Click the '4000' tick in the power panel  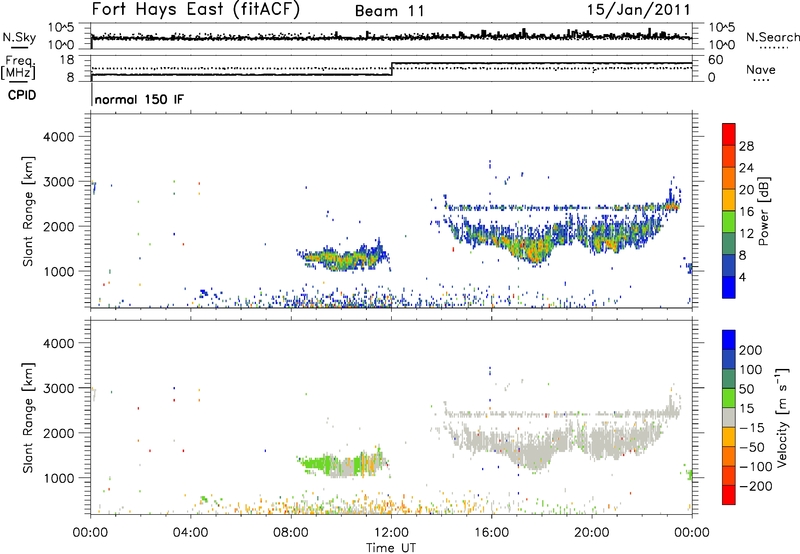pos(59,137)
